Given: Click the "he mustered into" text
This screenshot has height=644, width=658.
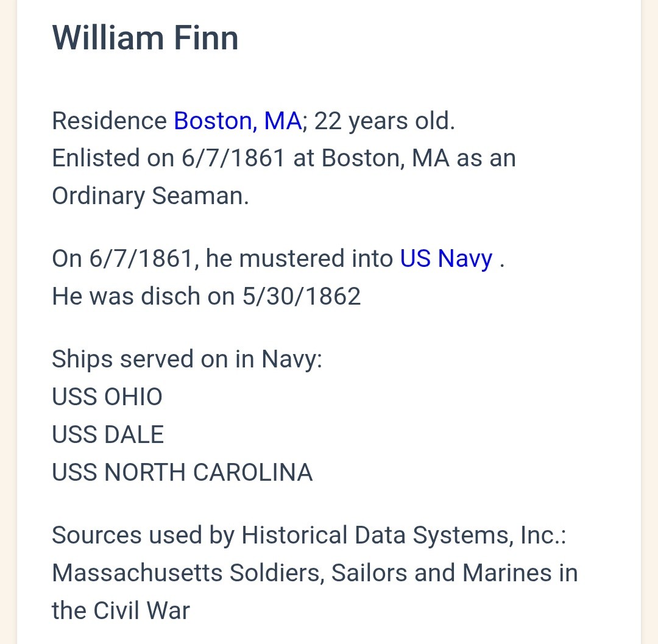Looking at the screenshot, I should click(299, 258).
